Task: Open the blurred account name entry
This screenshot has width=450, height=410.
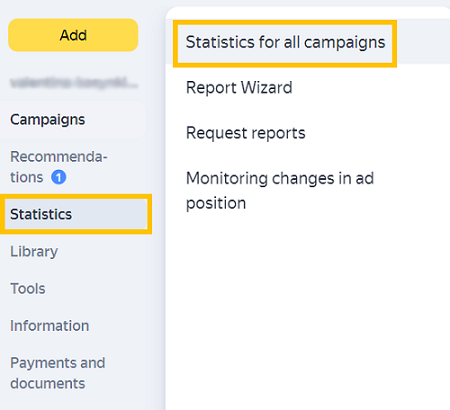Action: click(x=74, y=83)
